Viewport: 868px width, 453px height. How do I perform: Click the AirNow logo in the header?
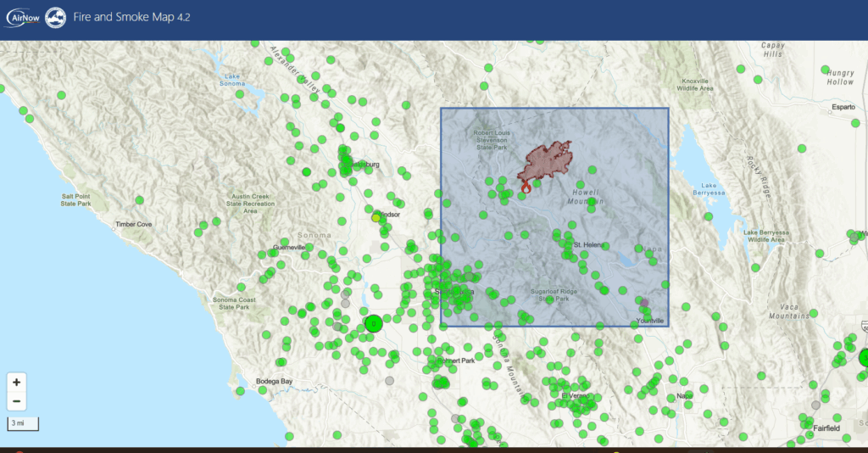(x=20, y=19)
